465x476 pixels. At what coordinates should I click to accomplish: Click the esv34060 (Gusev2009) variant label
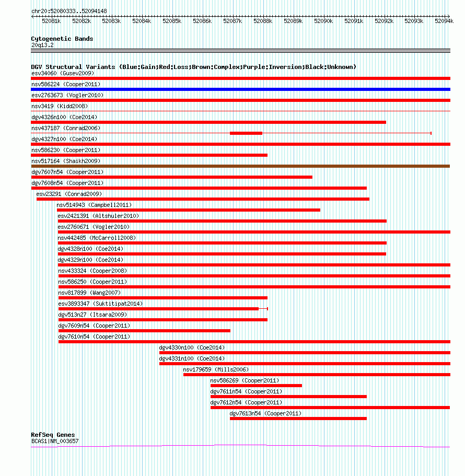(x=63, y=73)
